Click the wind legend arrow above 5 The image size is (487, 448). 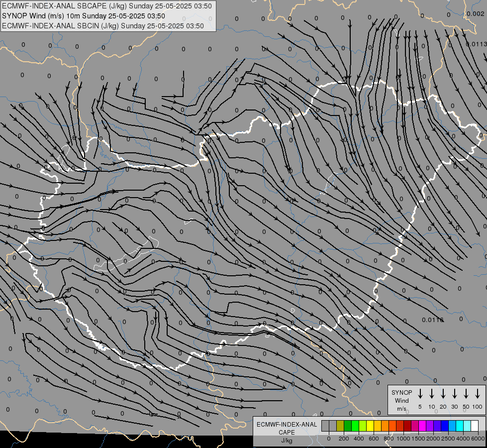pos(420,394)
